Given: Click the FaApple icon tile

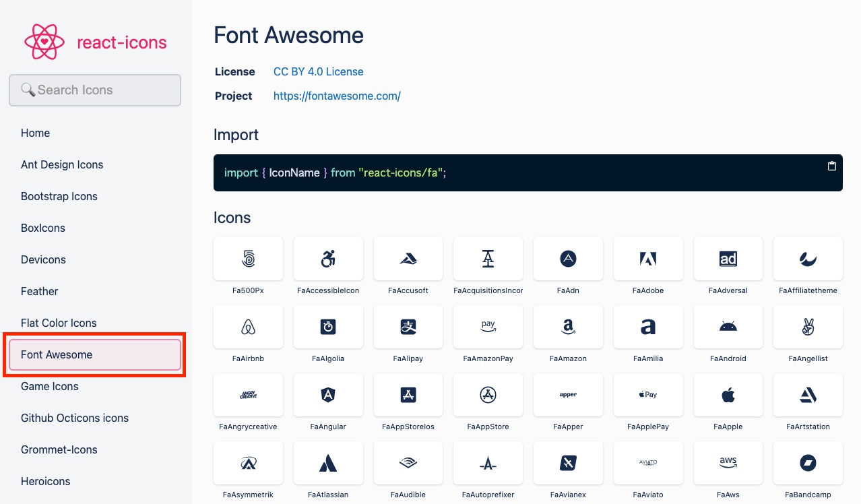Looking at the screenshot, I should coord(728,395).
